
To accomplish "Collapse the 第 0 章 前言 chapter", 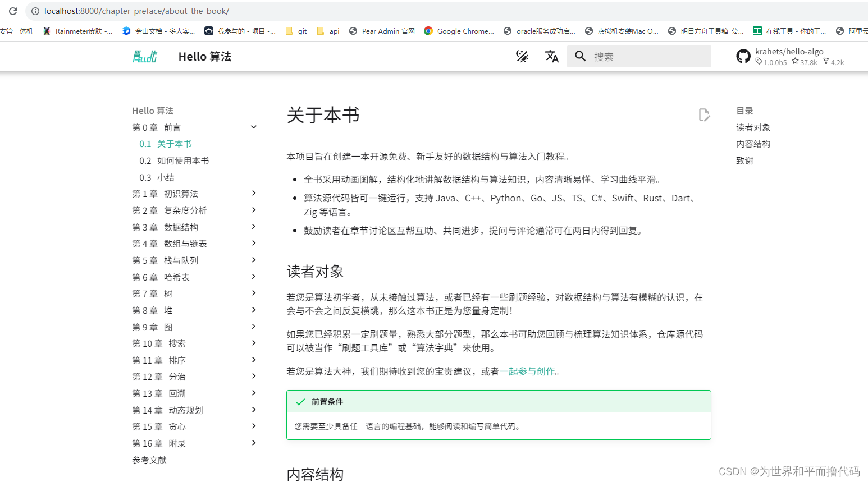I will click(x=253, y=127).
